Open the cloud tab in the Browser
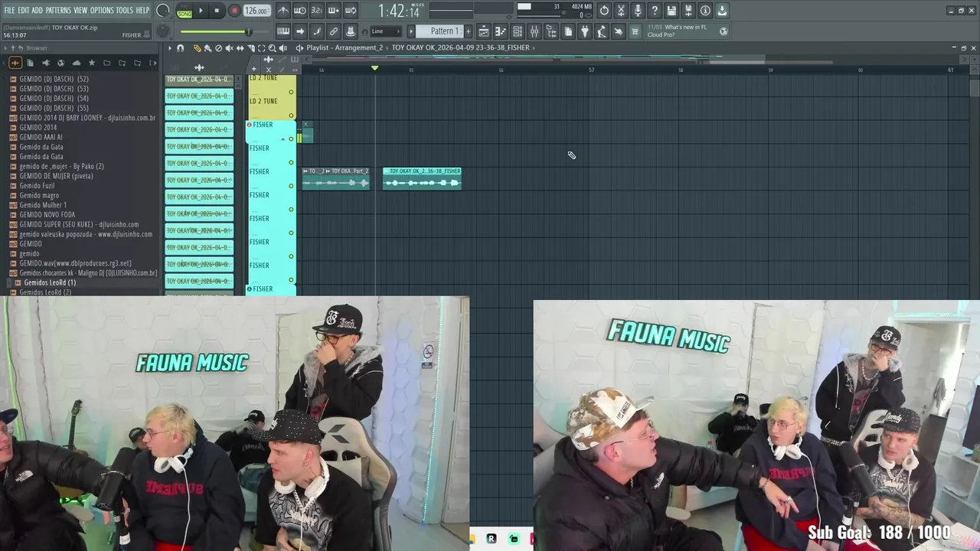The height and width of the screenshot is (551, 980). 77,63
